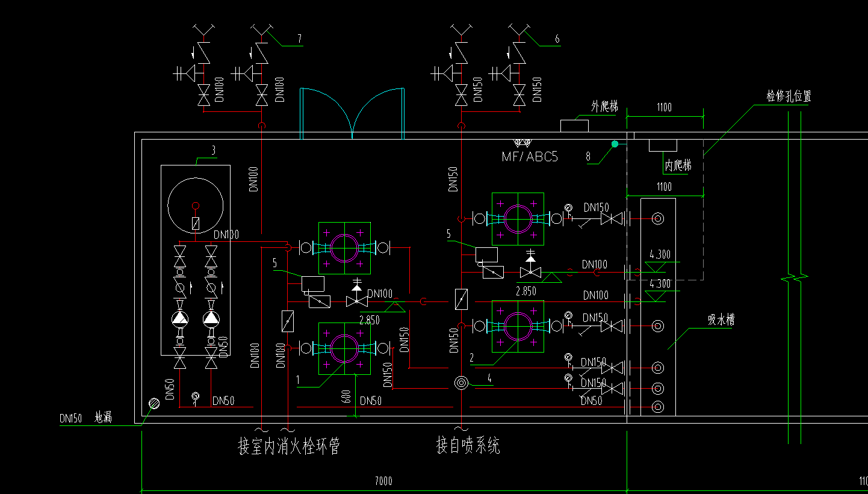Select the 内爬梯 inner ladder rectangle
Screen dimensions: 868x494
click(663, 145)
